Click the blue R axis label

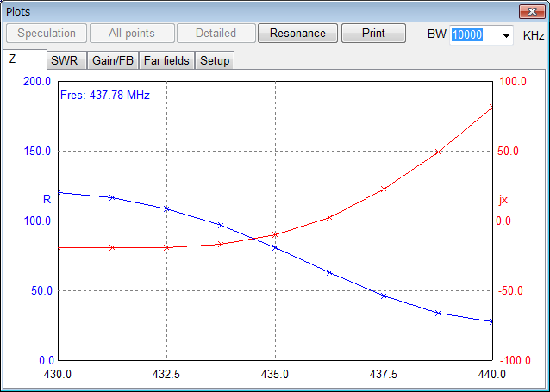tap(47, 200)
